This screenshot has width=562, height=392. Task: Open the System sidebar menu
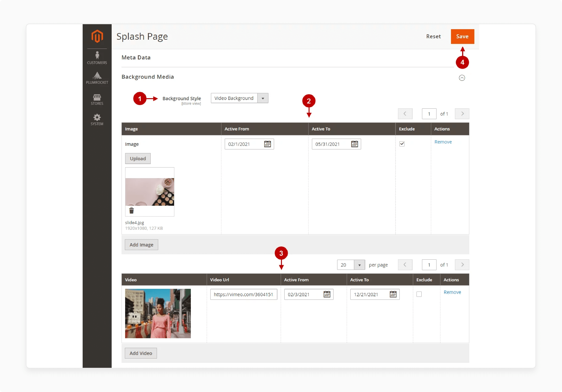coord(97,120)
